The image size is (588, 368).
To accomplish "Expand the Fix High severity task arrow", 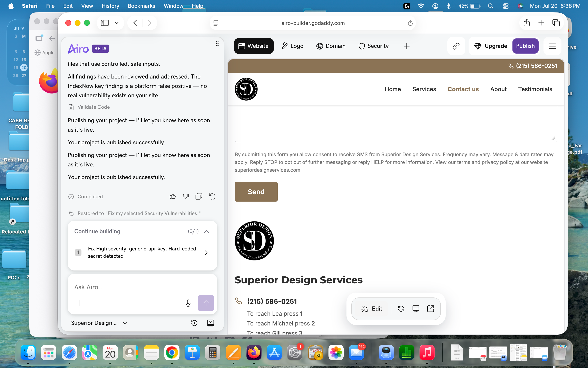I will pyautogui.click(x=206, y=253).
